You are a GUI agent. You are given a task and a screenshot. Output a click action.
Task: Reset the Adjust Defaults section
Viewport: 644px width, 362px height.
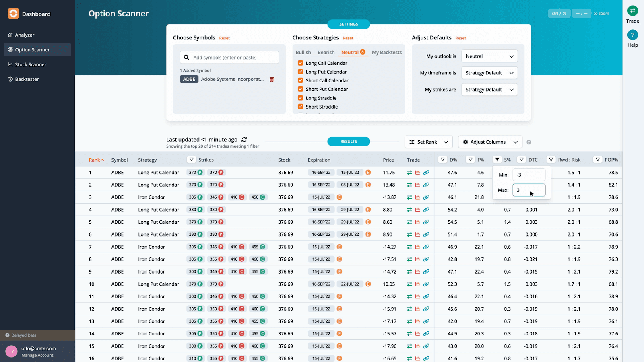(460, 38)
